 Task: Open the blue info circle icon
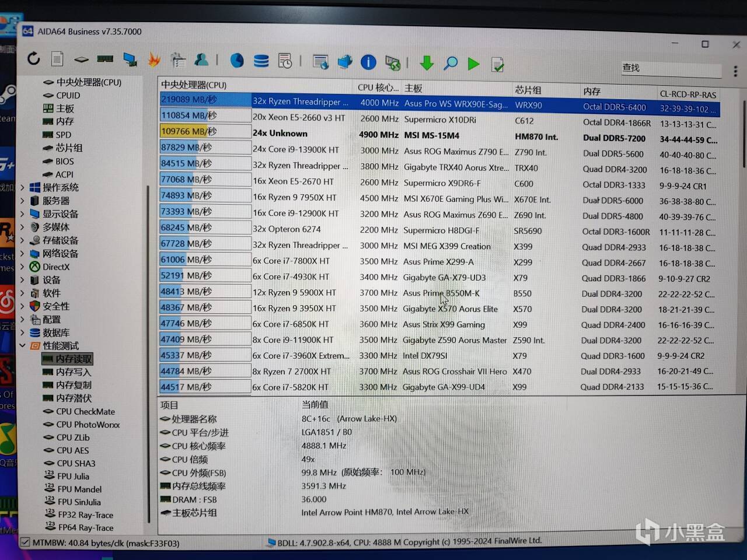pyautogui.click(x=368, y=62)
